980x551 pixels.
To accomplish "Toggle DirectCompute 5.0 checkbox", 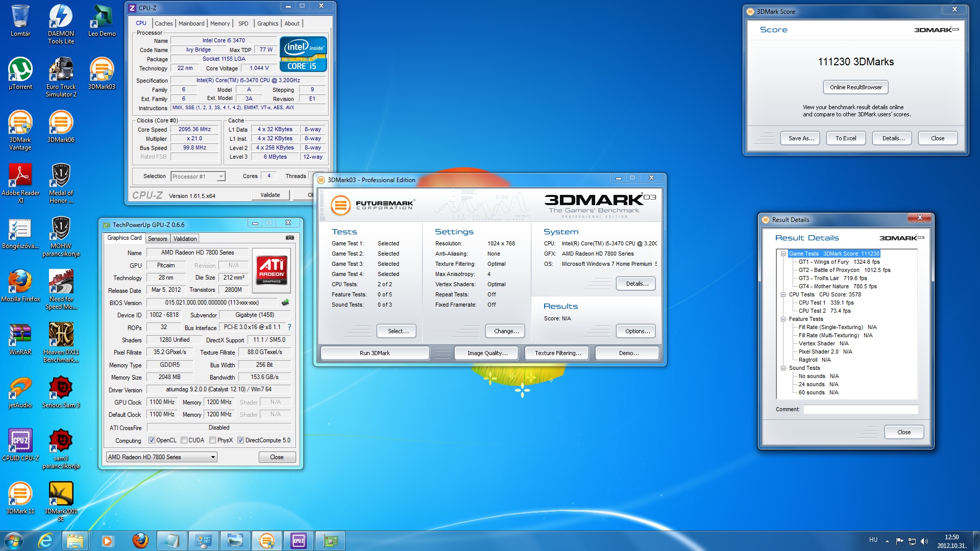I will [x=240, y=440].
